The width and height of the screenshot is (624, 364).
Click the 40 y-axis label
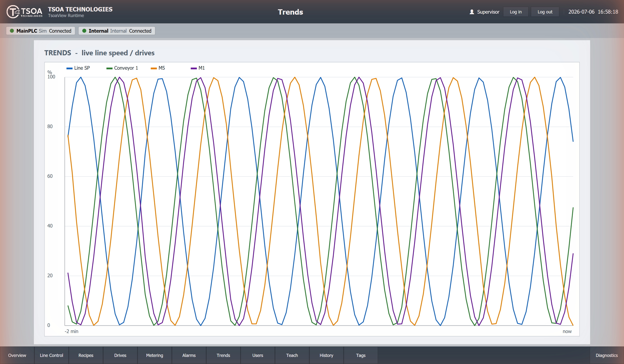click(50, 226)
